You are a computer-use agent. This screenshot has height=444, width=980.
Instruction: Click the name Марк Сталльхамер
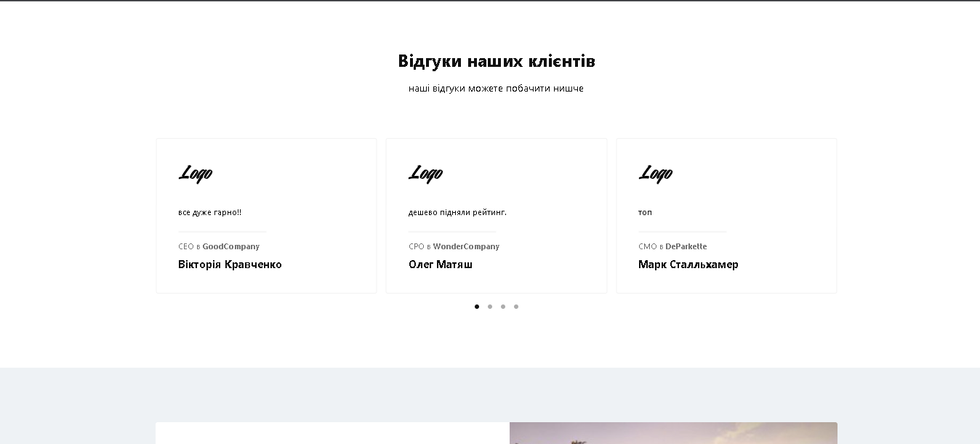[x=688, y=265]
